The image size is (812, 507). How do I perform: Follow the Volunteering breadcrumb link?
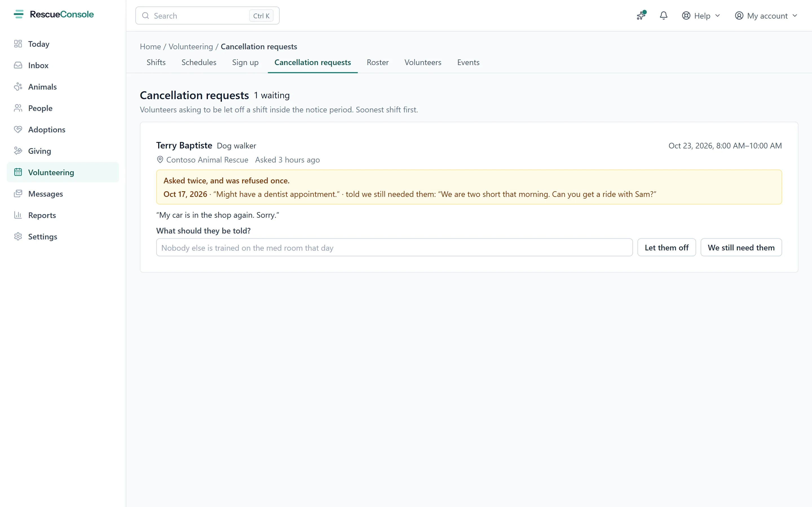[191, 46]
